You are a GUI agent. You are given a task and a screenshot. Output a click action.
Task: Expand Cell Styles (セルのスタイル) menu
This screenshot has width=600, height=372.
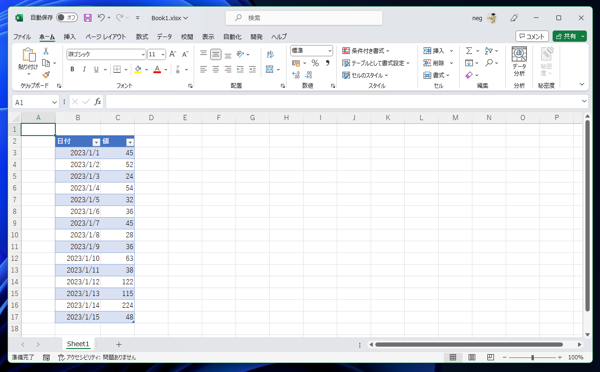click(x=365, y=75)
